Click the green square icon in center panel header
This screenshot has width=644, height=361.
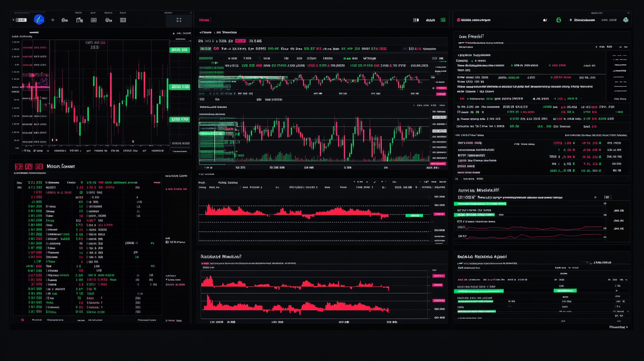click(x=443, y=20)
